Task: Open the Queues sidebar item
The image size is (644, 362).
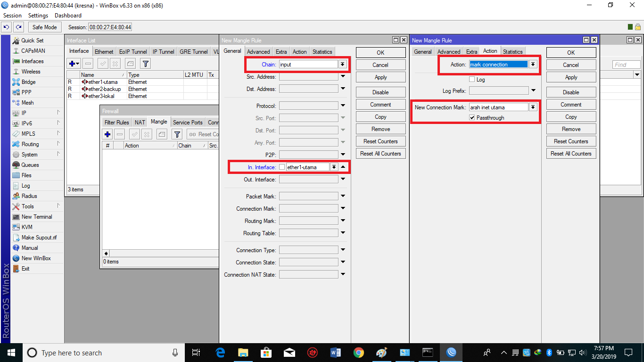Action: click(x=30, y=165)
